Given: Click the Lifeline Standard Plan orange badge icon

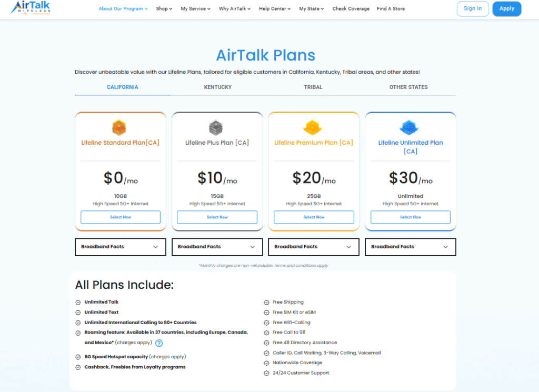Looking at the screenshot, I should (120, 127).
